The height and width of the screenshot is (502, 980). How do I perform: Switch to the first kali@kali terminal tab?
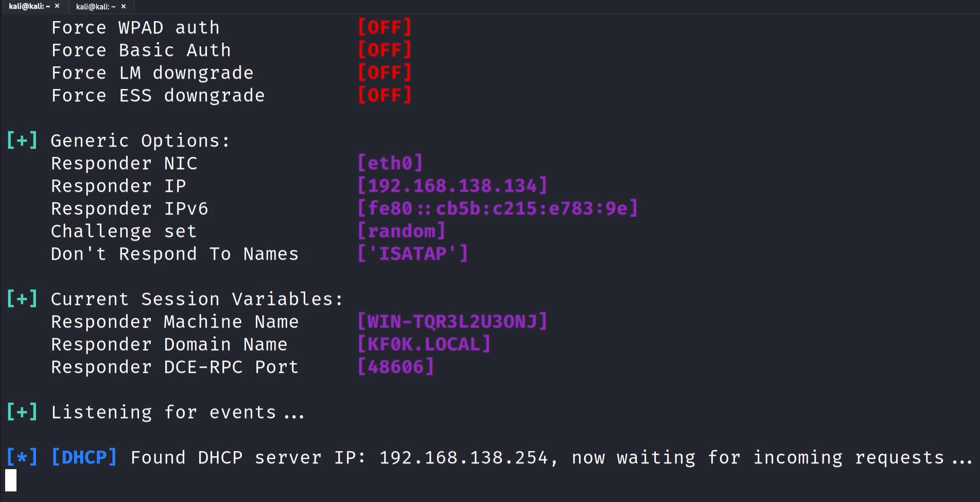point(29,6)
